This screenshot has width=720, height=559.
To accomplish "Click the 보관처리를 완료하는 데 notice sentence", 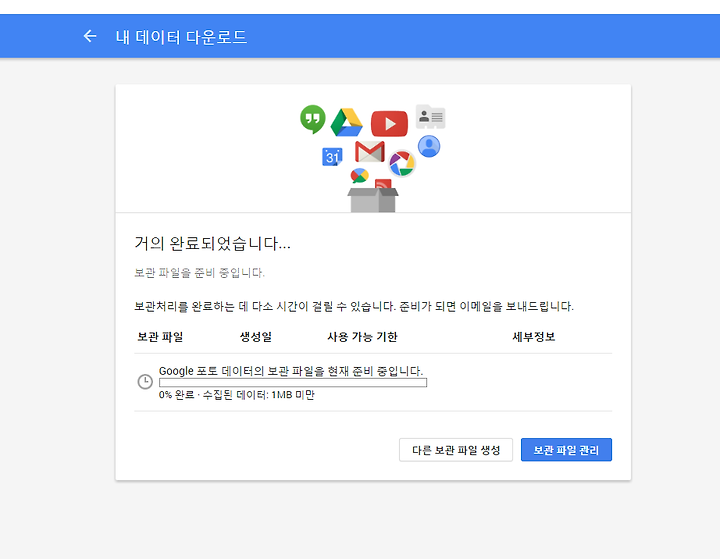I will [354, 306].
